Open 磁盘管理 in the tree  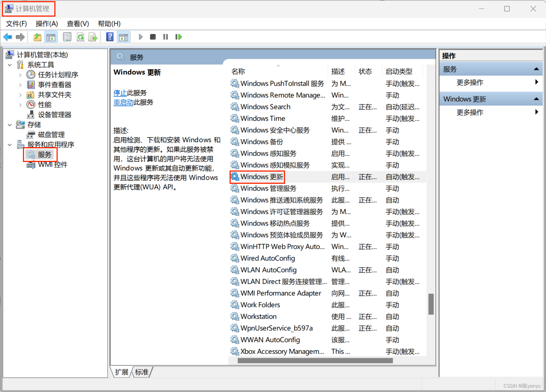tap(51, 135)
